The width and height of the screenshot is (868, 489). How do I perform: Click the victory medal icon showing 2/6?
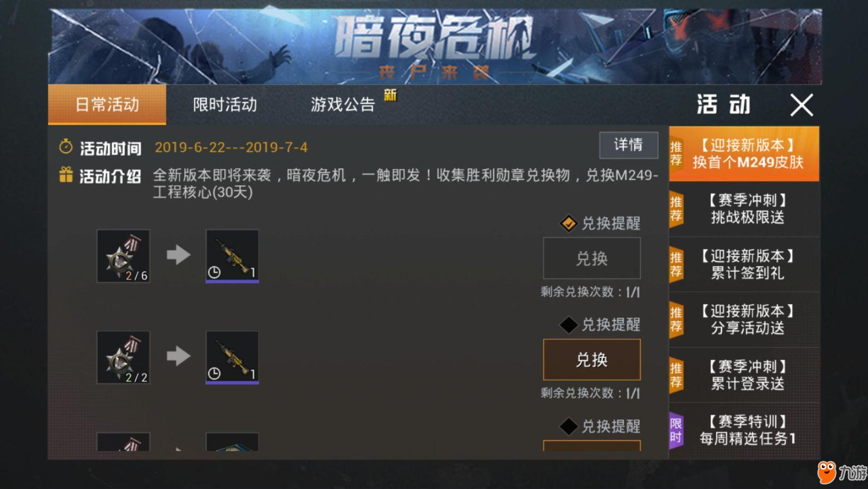click(x=123, y=256)
